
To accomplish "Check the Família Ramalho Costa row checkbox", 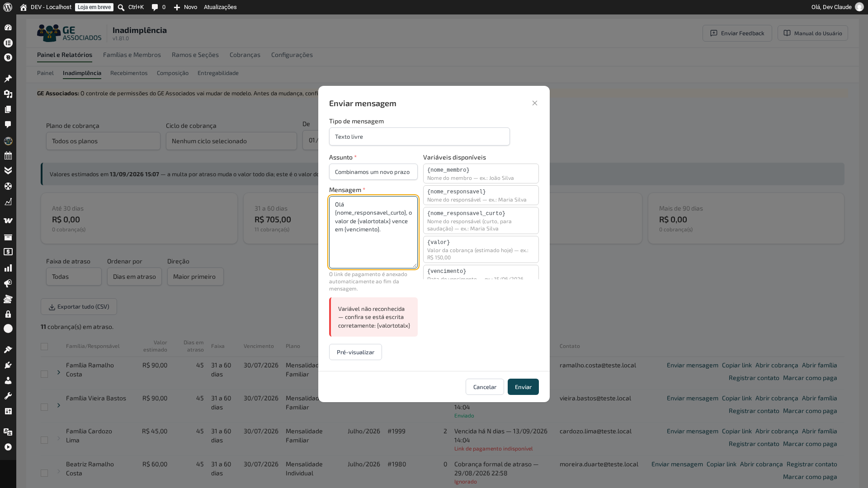I will (x=44, y=374).
